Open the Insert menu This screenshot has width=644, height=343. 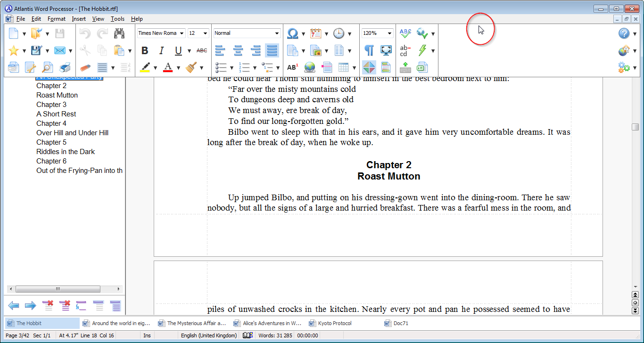pos(79,19)
